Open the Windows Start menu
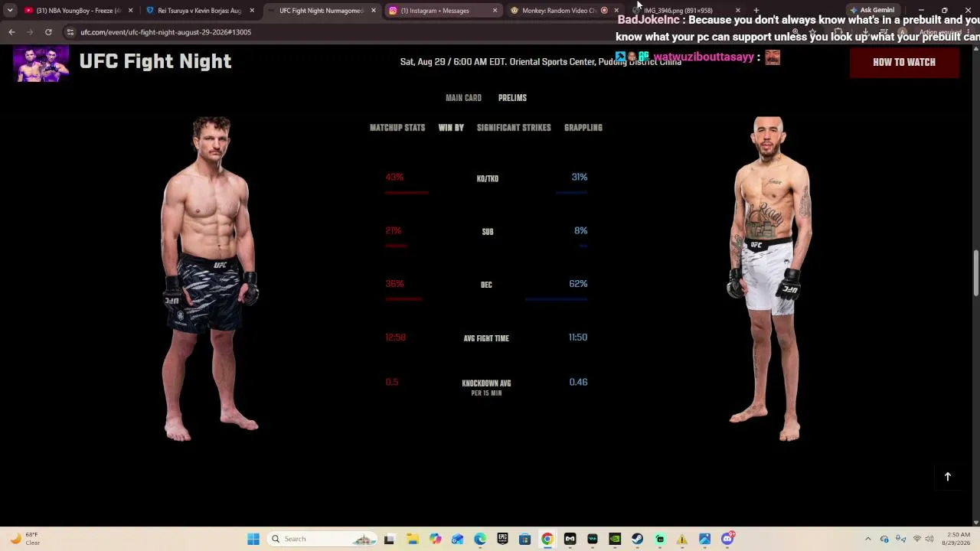This screenshot has height=551, width=980. (253, 539)
